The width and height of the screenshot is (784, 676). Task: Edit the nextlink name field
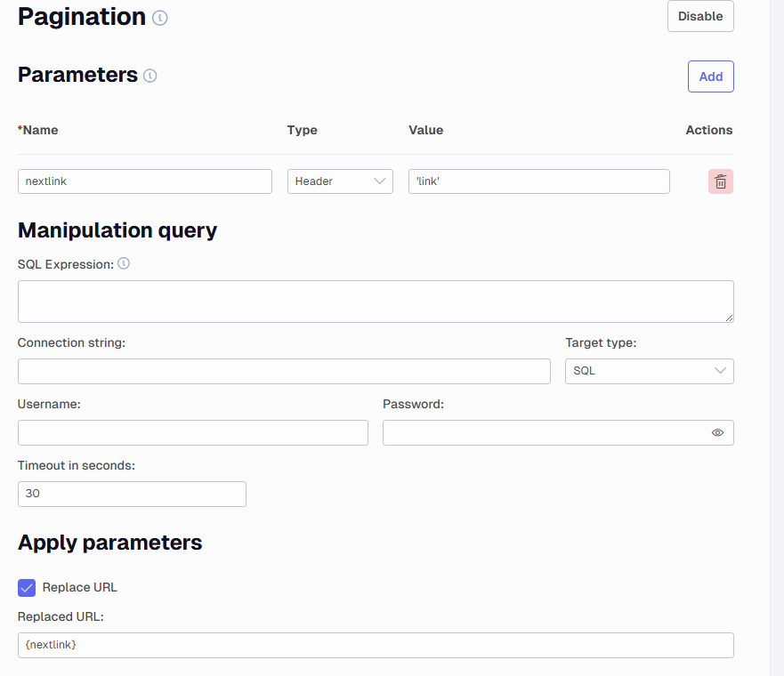tap(145, 181)
